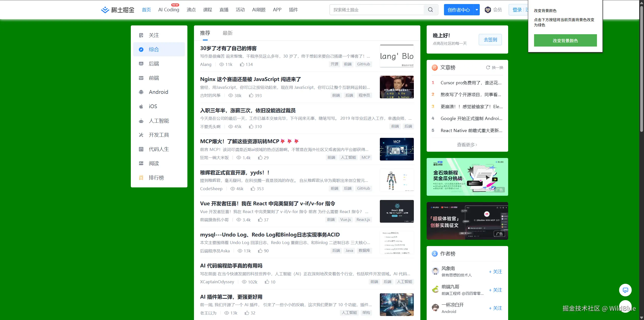
Task: Expand 查看更多 under 文章榜
Action: (x=467, y=145)
